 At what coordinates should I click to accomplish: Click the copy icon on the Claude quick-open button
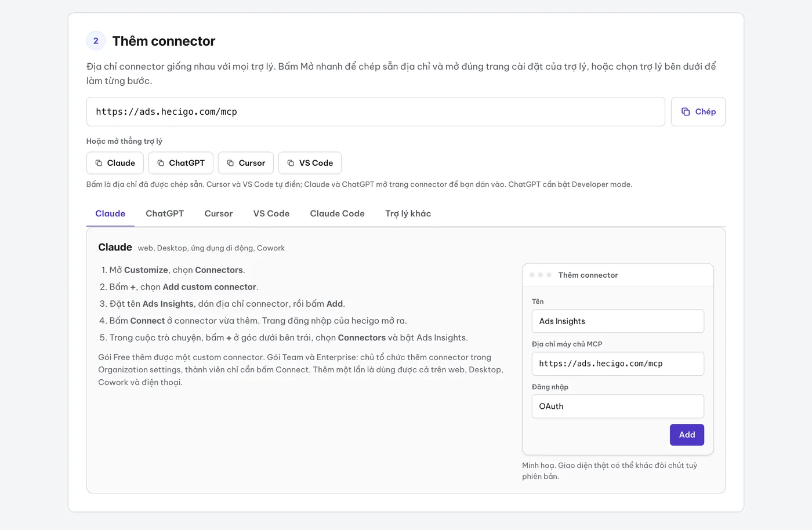click(x=99, y=163)
